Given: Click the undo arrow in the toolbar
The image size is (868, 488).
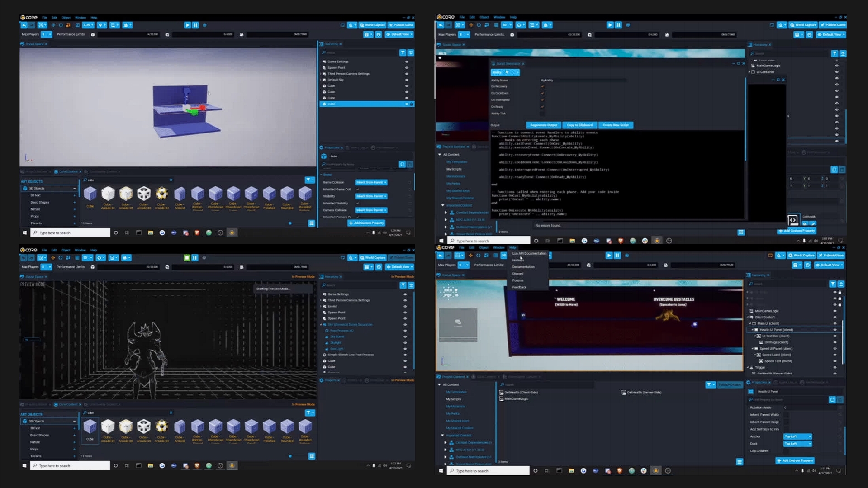Looking at the screenshot, I should 24,25.
